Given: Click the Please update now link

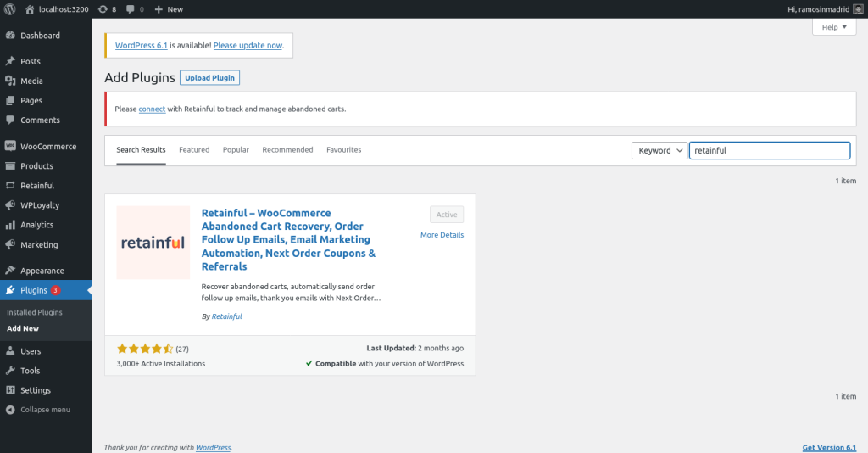Looking at the screenshot, I should (248, 46).
